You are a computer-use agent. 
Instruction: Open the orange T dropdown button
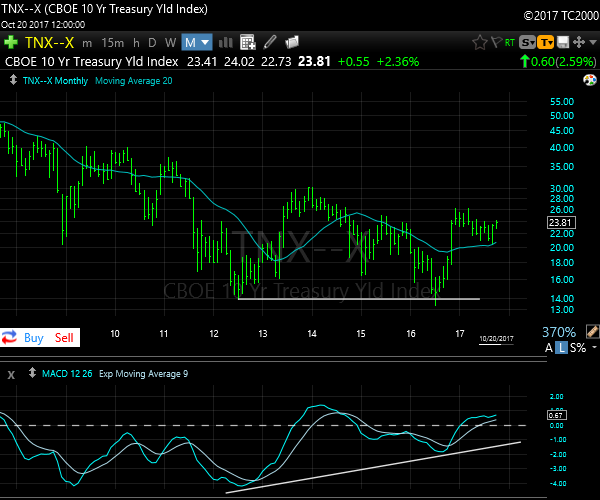pos(545,42)
